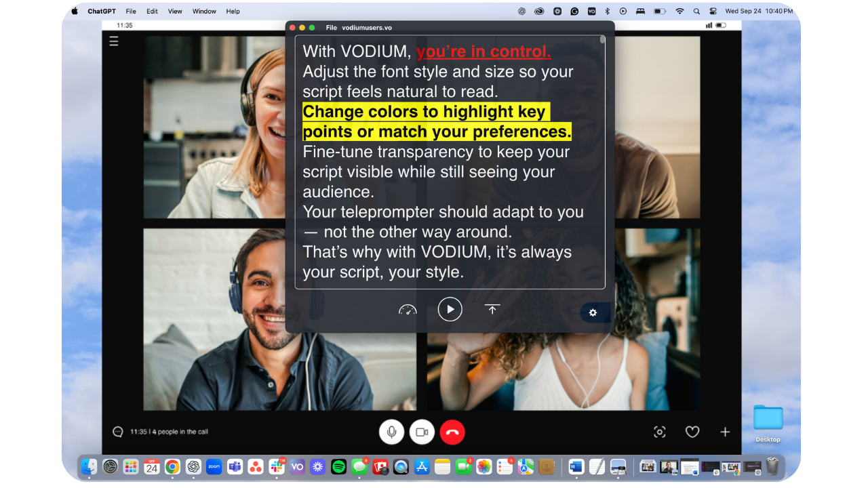The image size is (868, 488).
Task: Open the Edit menu
Action: tap(152, 11)
